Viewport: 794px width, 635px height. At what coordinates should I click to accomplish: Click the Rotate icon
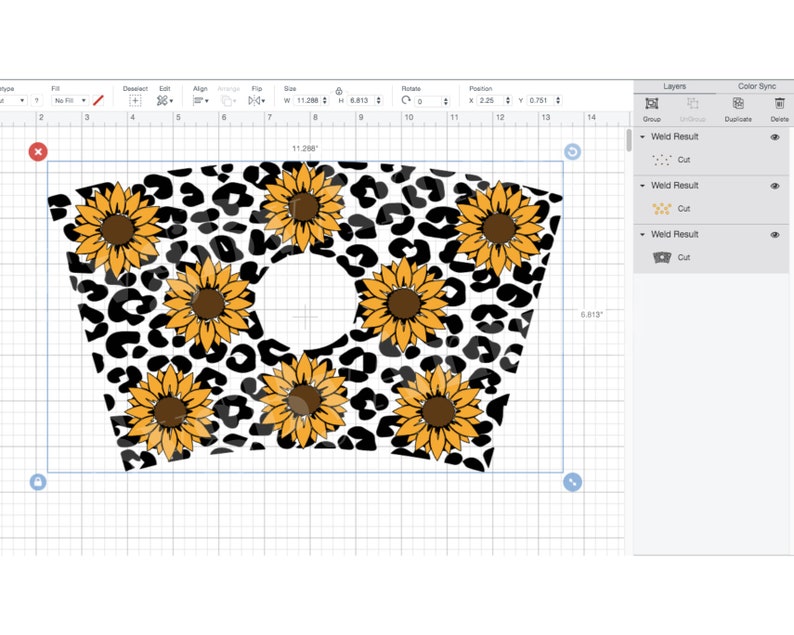406,100
